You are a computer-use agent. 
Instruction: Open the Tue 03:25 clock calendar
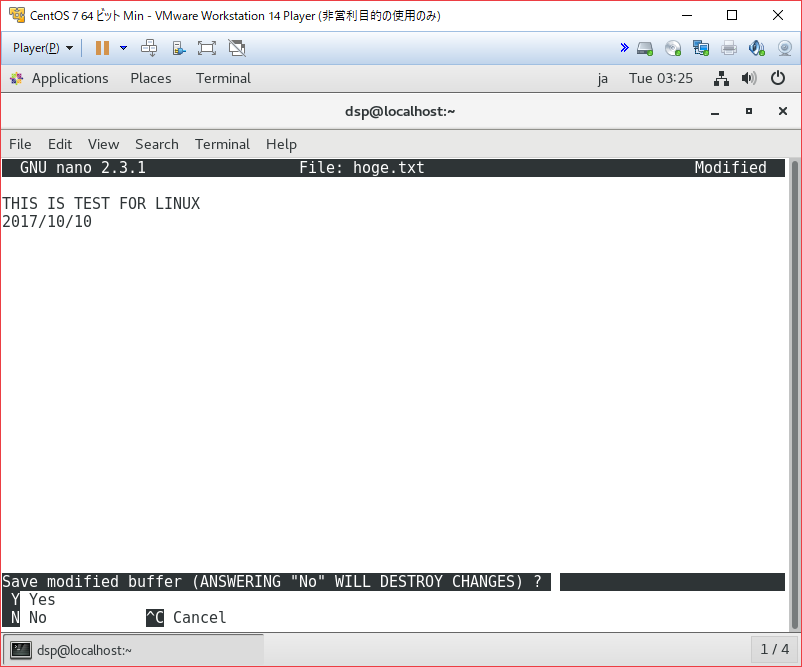click(x=661, y=78)
